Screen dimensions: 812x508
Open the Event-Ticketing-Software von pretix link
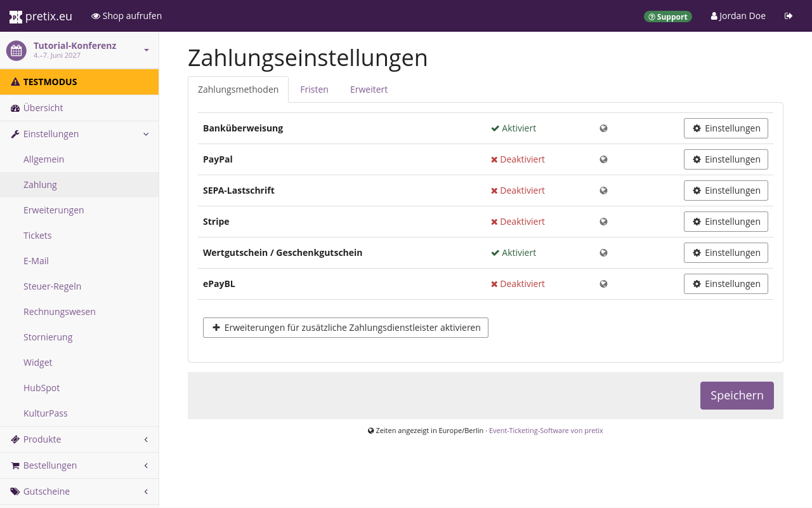point(546,430)
